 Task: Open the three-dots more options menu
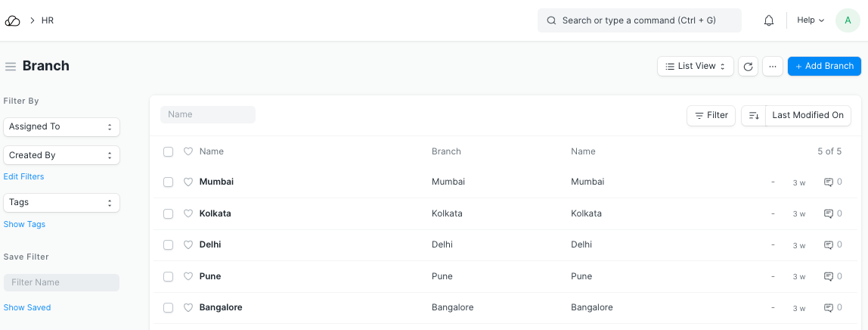click(x=772, y=67)
